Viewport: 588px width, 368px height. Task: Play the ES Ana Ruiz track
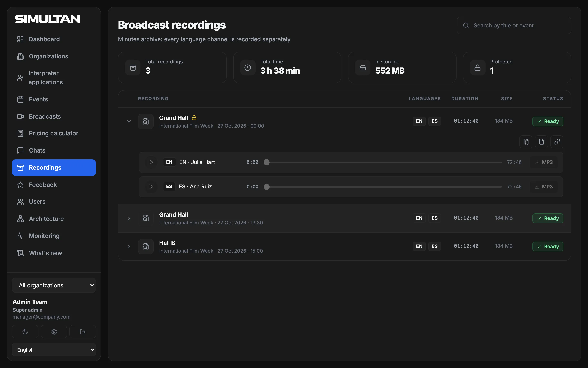pos(151,187)
